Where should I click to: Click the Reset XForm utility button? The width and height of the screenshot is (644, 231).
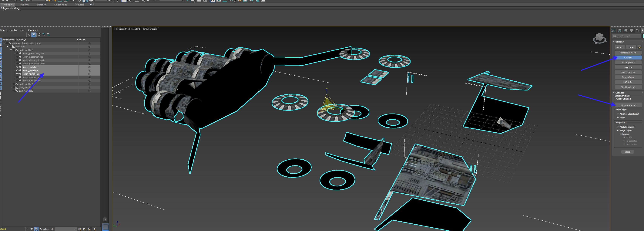628,77
